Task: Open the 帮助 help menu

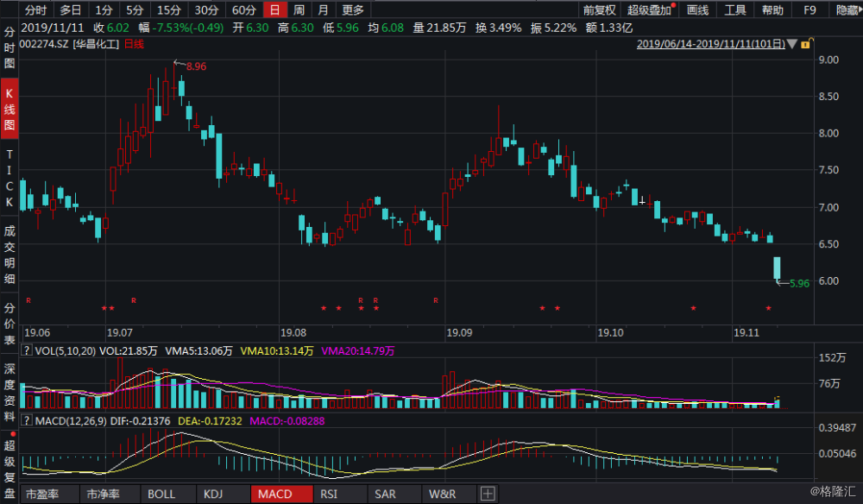Action: [772, 9]
